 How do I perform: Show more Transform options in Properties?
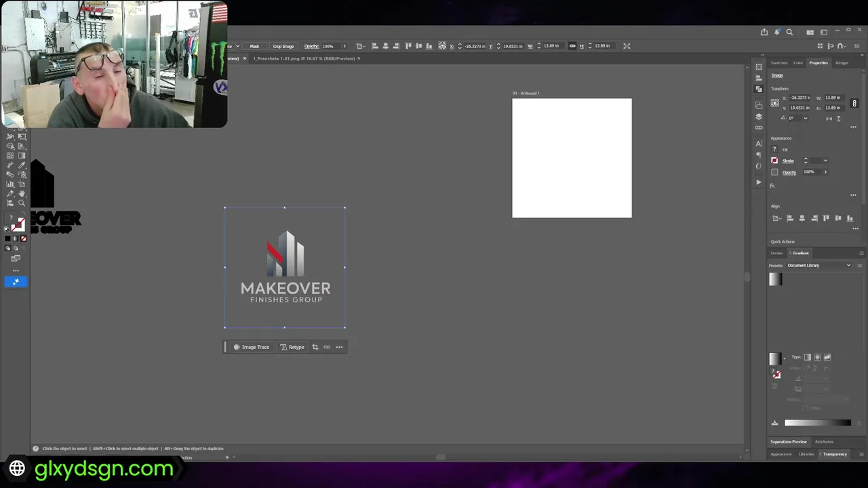[853, 127]
